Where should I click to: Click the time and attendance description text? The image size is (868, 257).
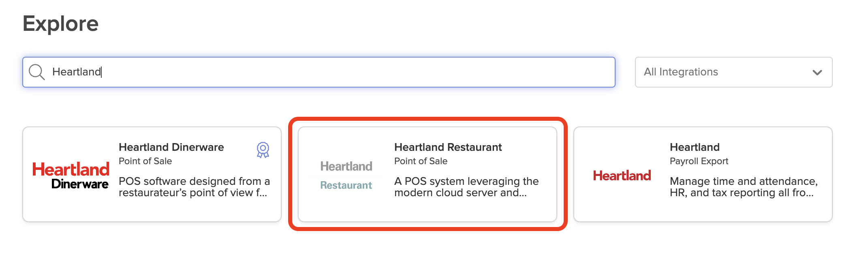744,187
